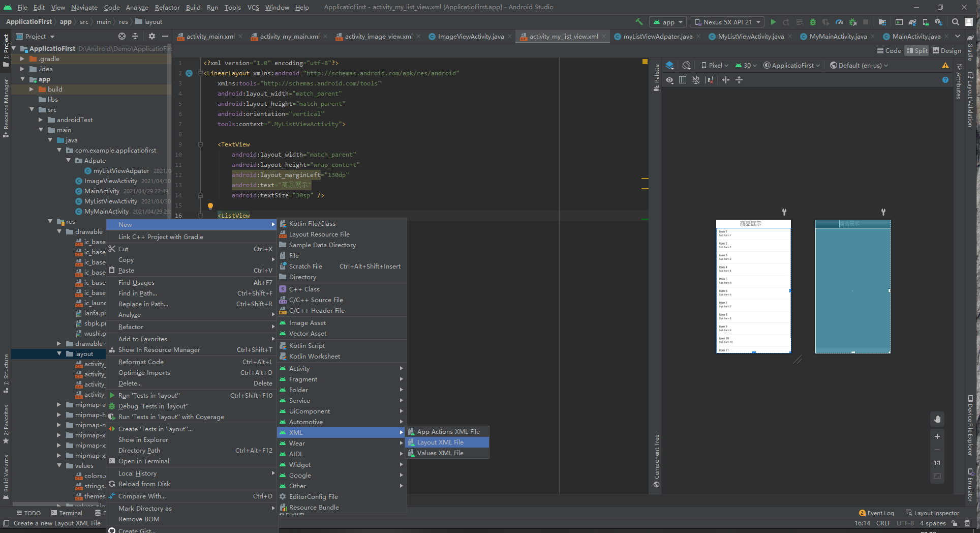Switch to MyListViewActivity.java tab
The width and height of the screenshot is (980, 533).
(750, 36)
